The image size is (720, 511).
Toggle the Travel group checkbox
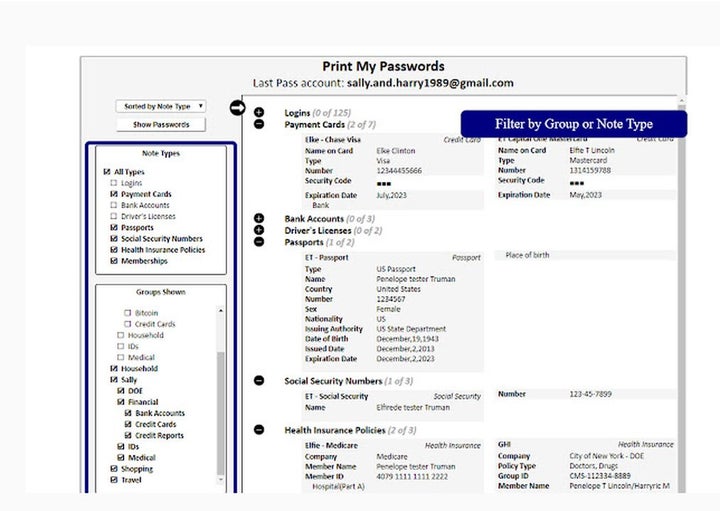(x=114, y=480)
